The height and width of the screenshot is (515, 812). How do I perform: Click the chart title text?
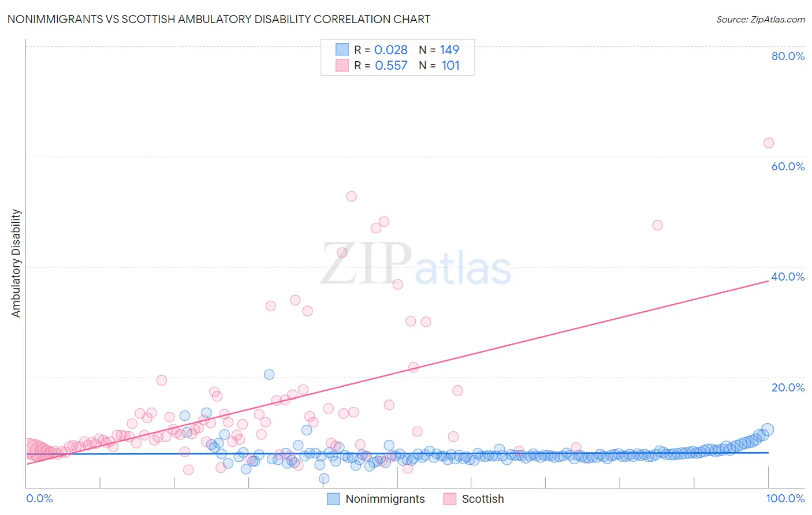click(218, 19)
